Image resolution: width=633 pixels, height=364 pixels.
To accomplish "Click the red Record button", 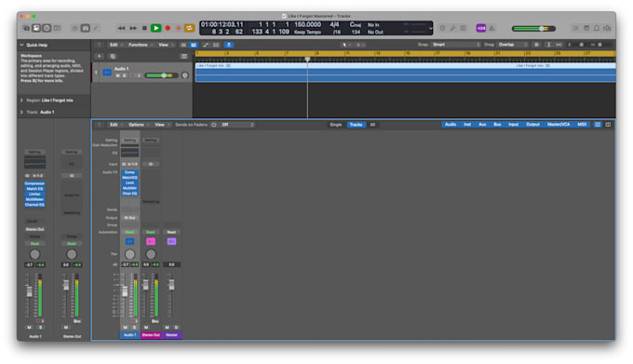I will tap(168, 28).
